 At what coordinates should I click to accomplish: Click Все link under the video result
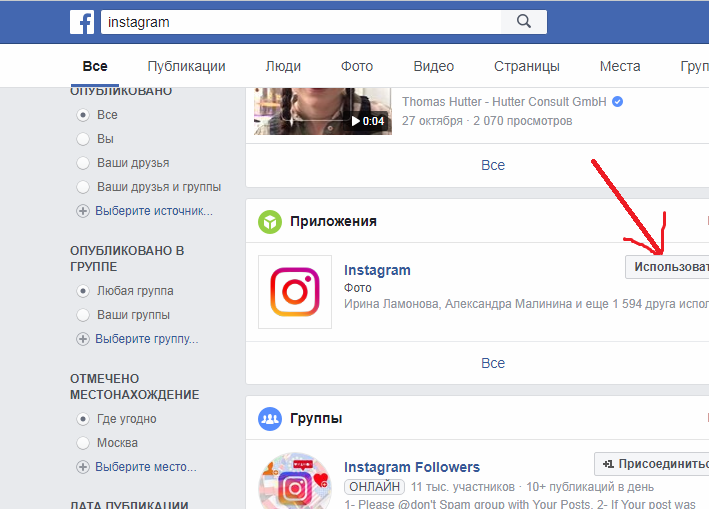pos(493,165)
